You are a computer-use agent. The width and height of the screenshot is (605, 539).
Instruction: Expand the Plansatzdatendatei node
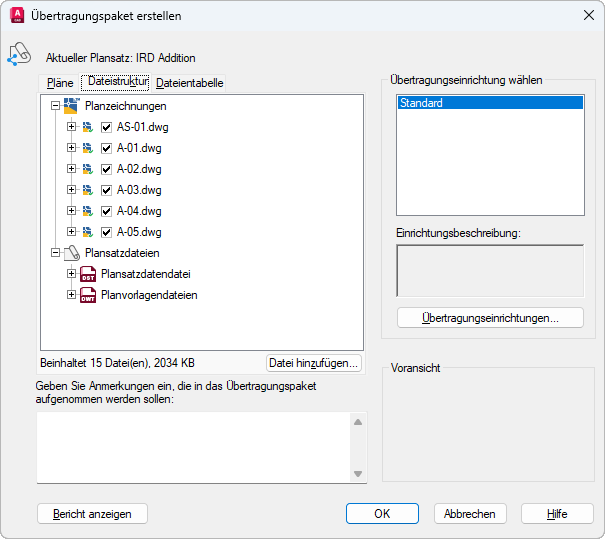tap(71, 274)
